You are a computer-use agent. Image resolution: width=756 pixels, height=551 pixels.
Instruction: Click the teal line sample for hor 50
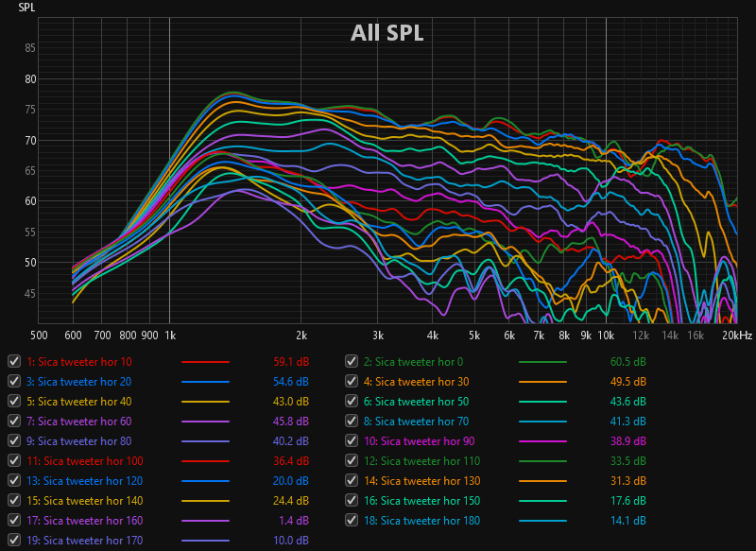pos(542,401)
